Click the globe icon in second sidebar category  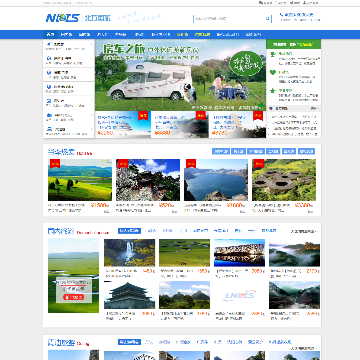(x=49, y=58)
